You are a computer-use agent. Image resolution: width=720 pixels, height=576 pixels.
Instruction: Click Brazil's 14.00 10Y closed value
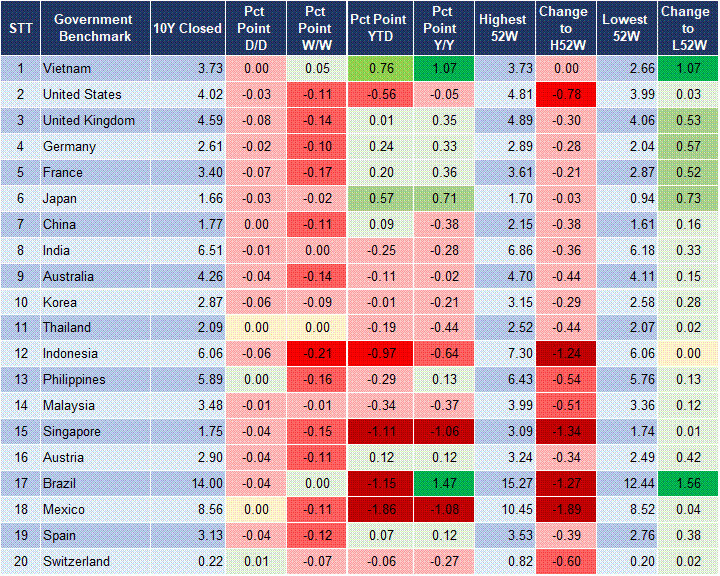(202, 484)
